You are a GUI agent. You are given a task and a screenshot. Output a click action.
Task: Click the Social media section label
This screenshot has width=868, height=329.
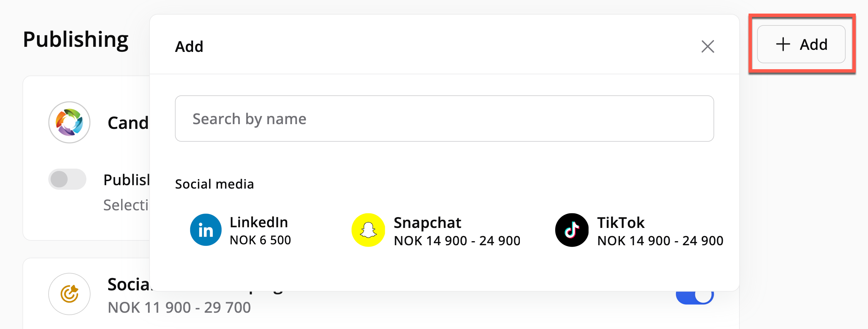click(x=214, y=184)
